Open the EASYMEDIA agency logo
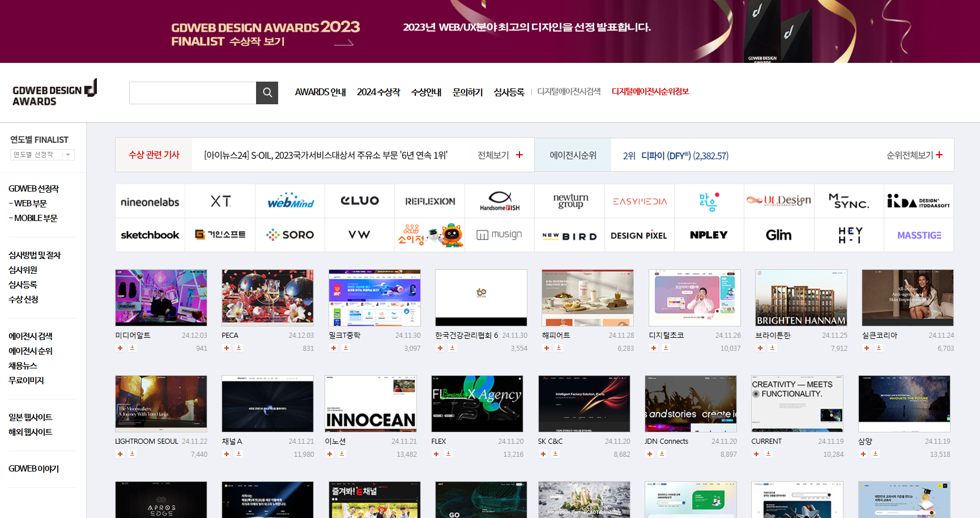The height and width of the screenshot is (518, 980). (x=640, y=202)
